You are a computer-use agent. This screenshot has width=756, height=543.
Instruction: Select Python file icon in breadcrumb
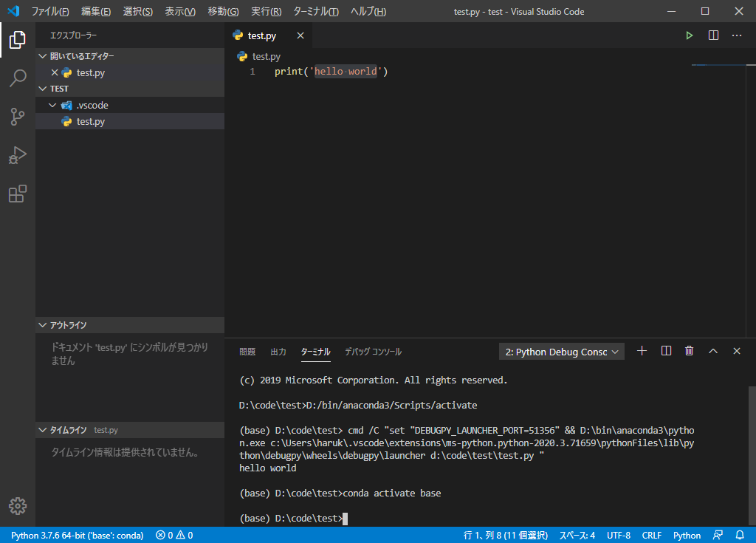coord(242,56)
